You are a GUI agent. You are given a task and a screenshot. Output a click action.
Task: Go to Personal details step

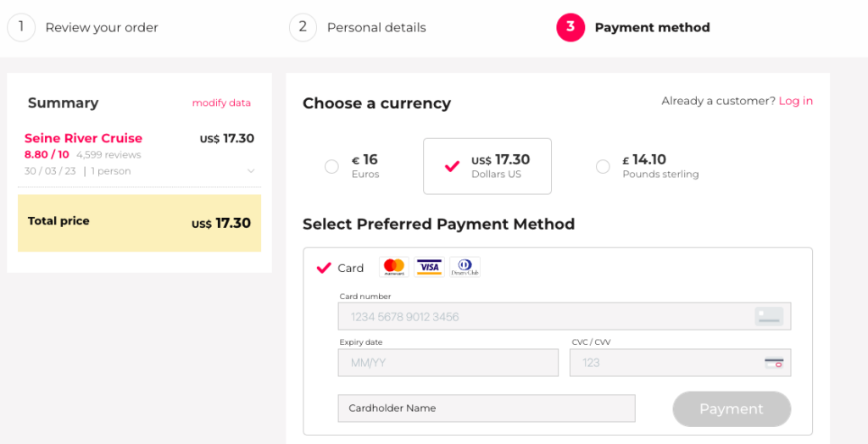pos(376,28)
